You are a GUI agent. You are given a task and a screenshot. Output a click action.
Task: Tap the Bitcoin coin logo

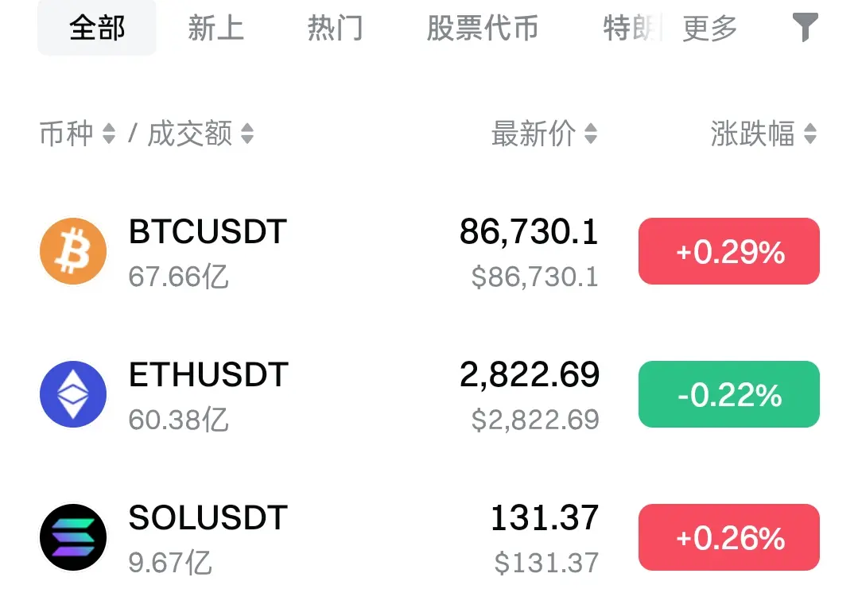point(73,251)
